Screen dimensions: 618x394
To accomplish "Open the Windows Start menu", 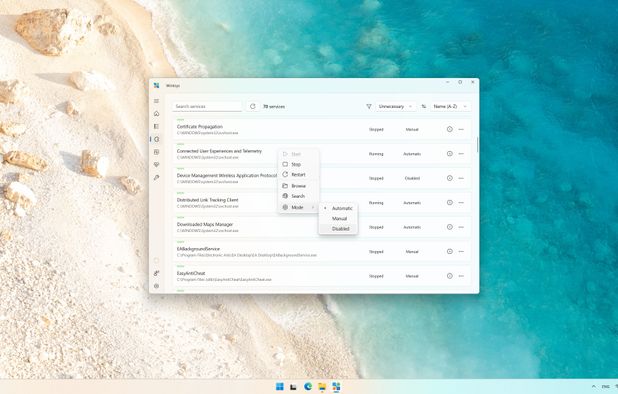I will (x=279, y=387).
